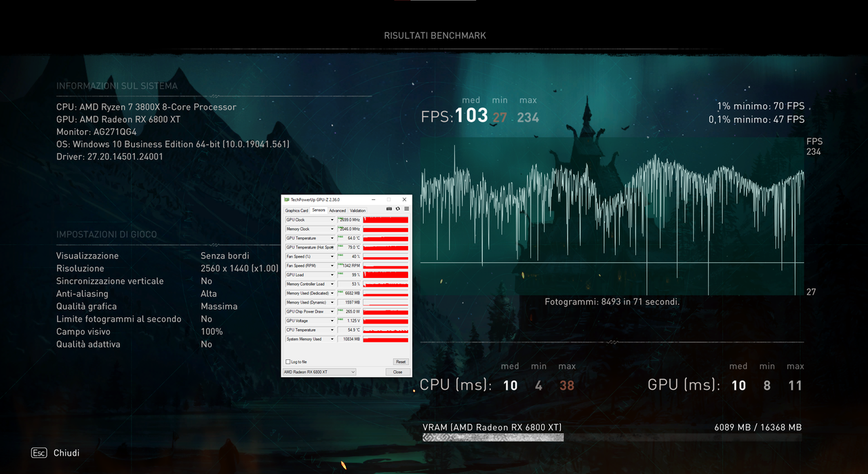
Task: Click the GPU-Z title bar app icon
Action: [286, 199]
